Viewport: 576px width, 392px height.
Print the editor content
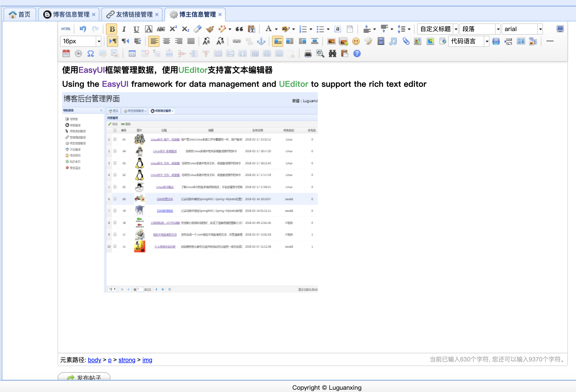click(308, 53)
